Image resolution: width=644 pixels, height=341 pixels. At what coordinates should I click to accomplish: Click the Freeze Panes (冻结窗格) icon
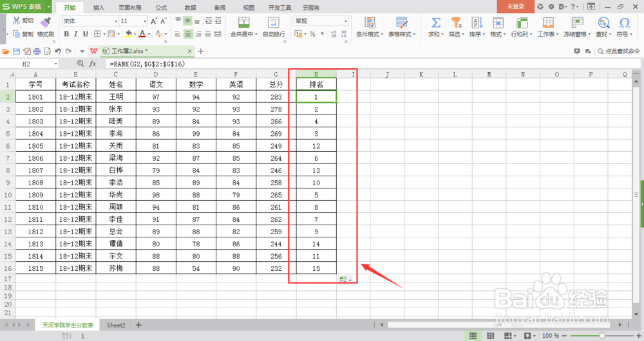(577, 23)
